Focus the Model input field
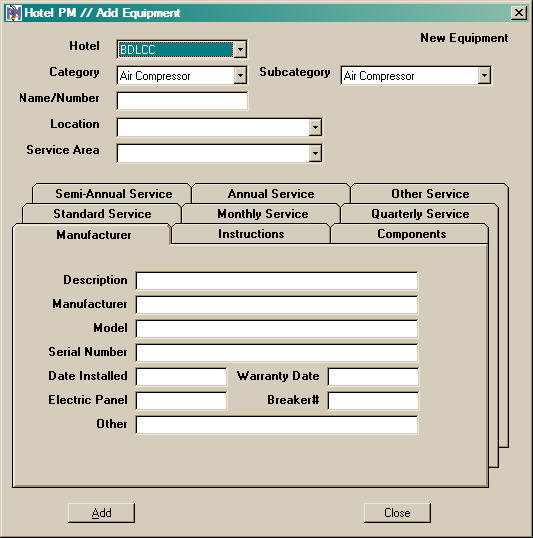 pyautogui.click(x=277, y=329)
